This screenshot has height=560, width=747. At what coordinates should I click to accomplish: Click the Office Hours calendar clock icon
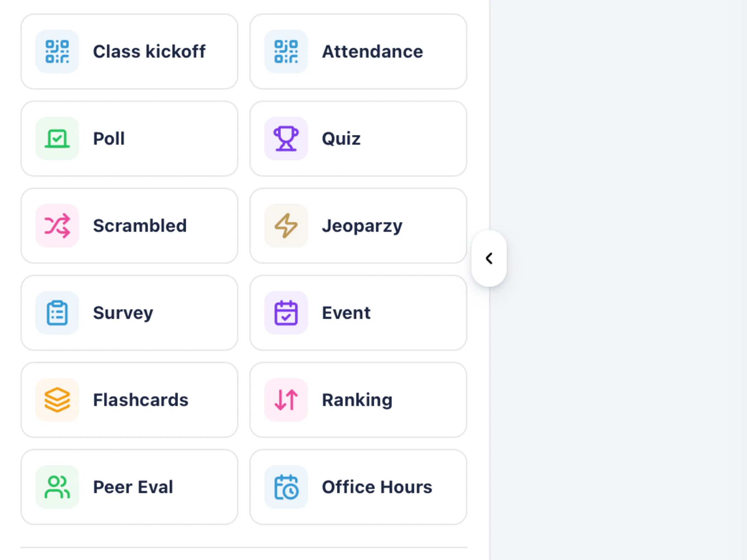[286, 487]
